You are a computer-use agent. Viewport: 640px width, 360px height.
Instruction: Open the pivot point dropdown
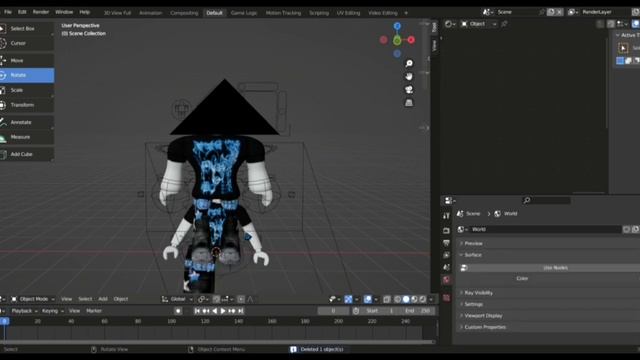tap(202, 300)
